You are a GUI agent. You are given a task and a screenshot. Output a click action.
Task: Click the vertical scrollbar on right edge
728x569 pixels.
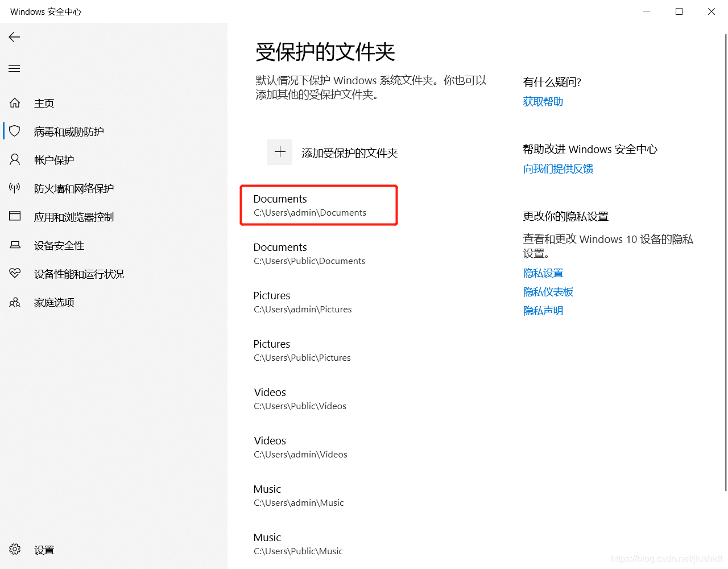pyautogui.click(x=726, y=262)
